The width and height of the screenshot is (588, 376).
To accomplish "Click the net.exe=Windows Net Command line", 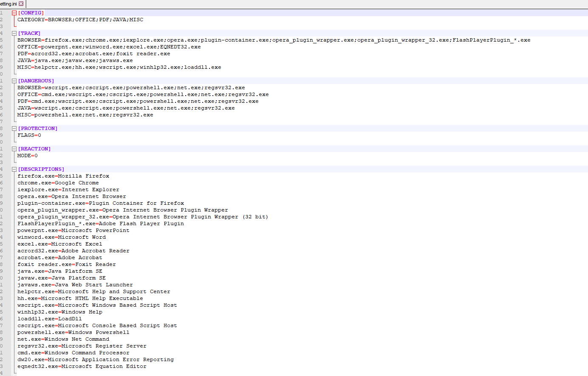I will point(63,339).
